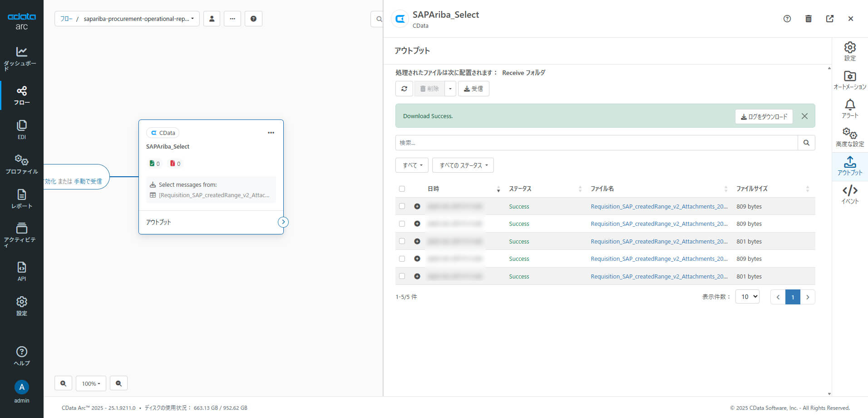The height and width of the screenshot is (418, 868).
Task: Expand first 809 bytes row plus icon
Action: 417,206
